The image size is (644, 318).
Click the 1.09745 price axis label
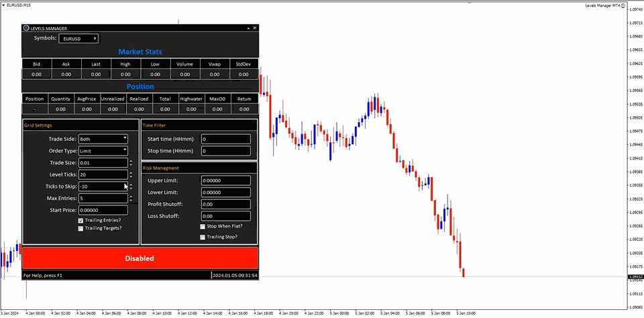click(x=635, y=9)
